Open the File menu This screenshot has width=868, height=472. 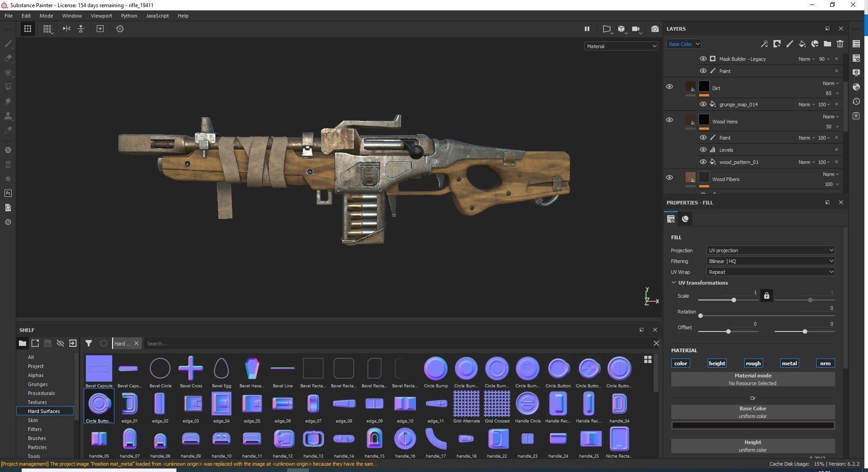[9, 16]
